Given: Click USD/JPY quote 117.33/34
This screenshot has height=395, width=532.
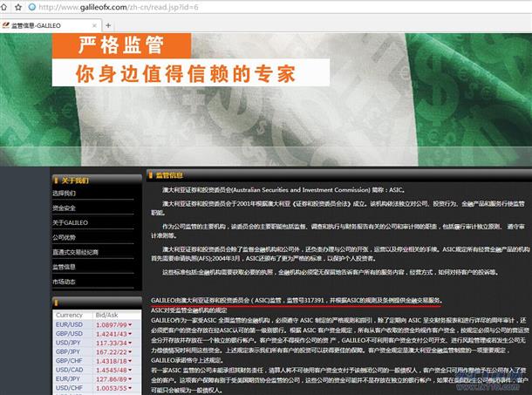Looking at the screenshot, I should click(112, 343).
